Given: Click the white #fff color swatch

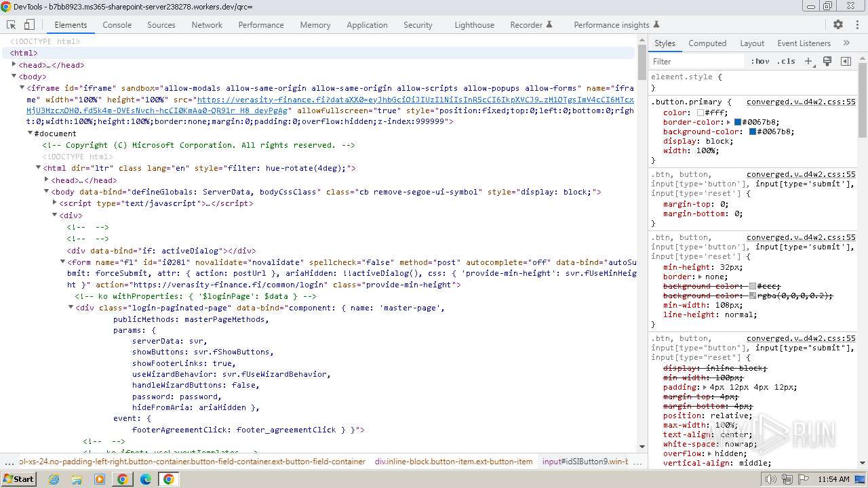Looking at the screenshot, I should pos(701,113).
